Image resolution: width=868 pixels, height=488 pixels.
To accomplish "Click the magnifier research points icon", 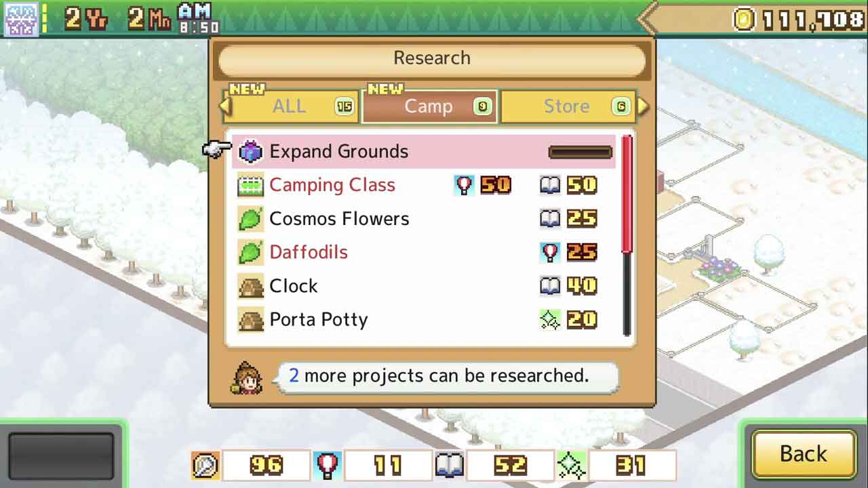I will tap(205, 465).
